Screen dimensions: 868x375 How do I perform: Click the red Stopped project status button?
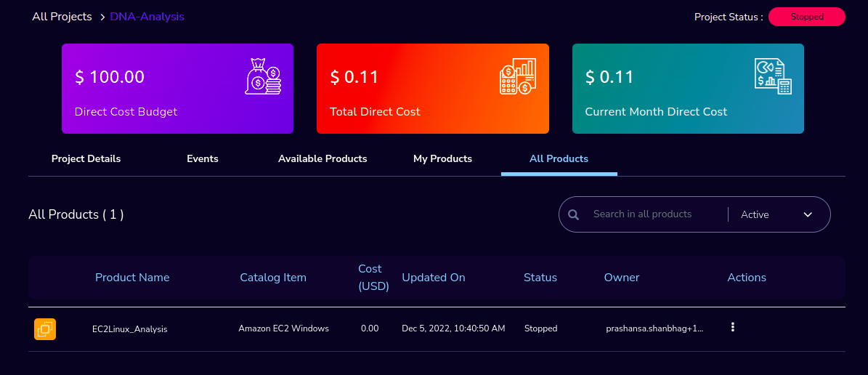pos(807,17)
